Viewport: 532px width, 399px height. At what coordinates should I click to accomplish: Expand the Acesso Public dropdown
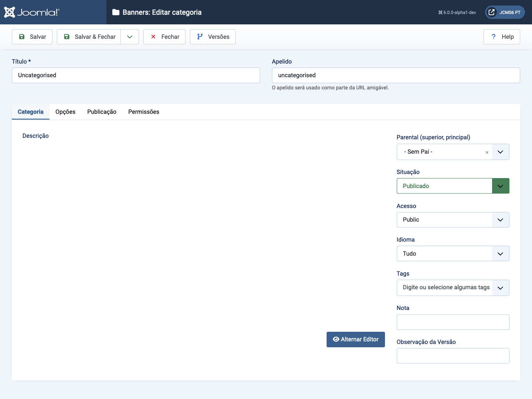(453, 220)
